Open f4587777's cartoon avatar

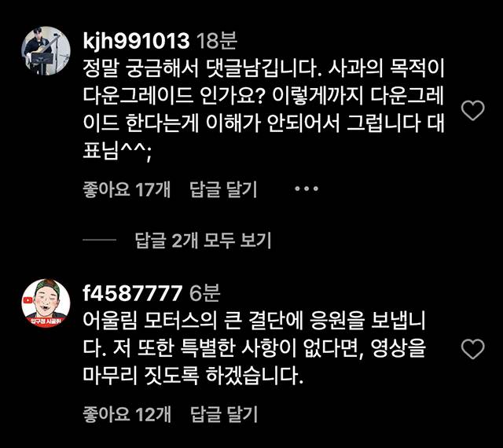tap(46, 303)
